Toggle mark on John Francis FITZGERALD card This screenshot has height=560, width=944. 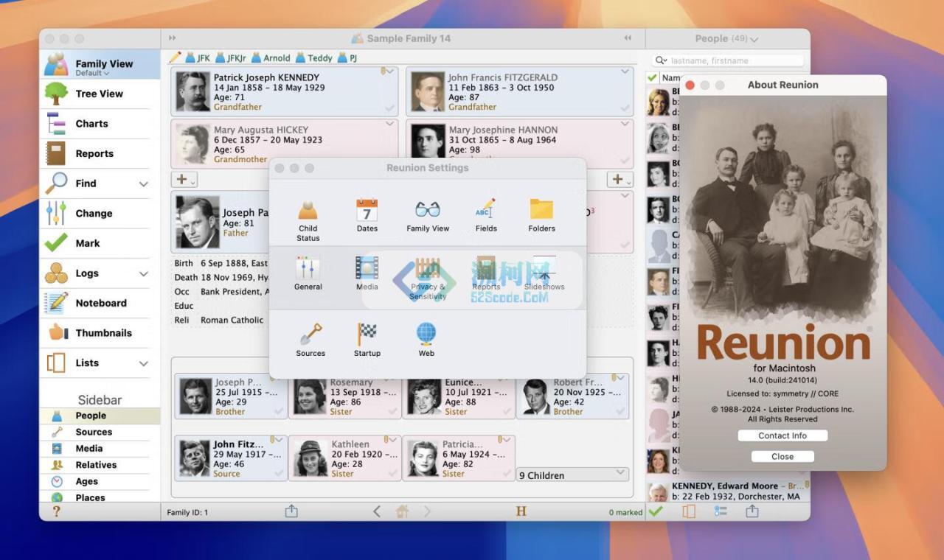click(x=625, y=108)
